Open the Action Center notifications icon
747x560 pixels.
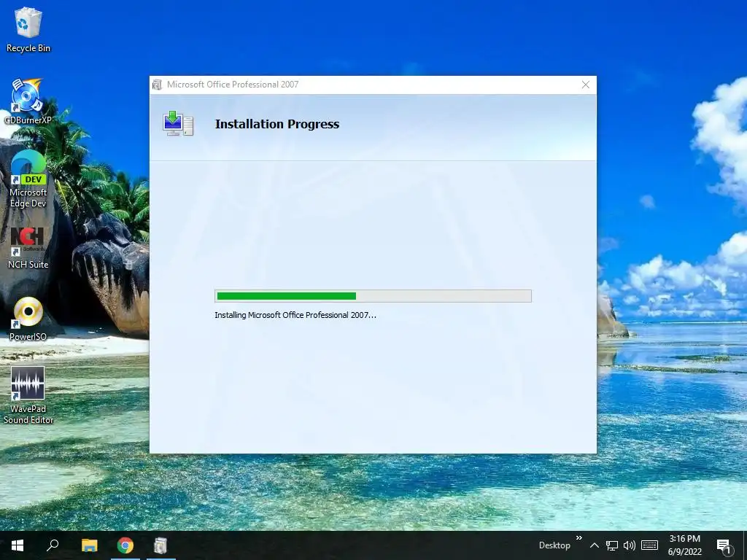(724, 546)
